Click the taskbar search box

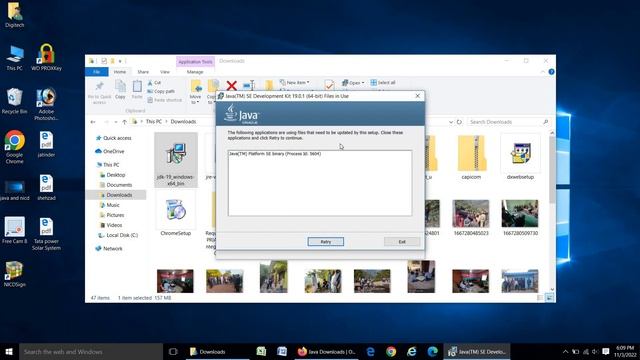(x=91, y=351)
